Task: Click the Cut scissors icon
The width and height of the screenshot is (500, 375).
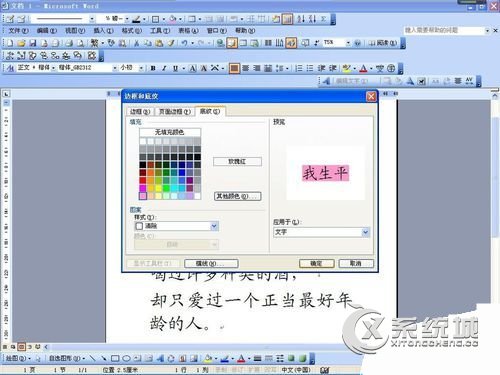Action: [136, 43]
